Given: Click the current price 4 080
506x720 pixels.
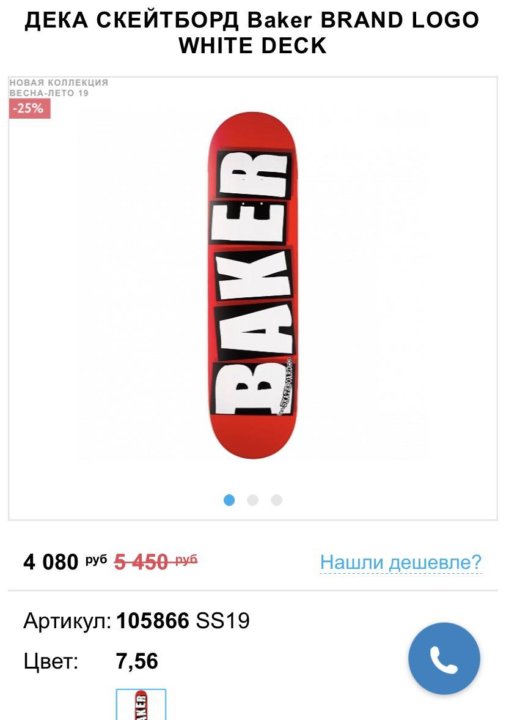Looking at the screenshot, I should (x=51, y=562).
